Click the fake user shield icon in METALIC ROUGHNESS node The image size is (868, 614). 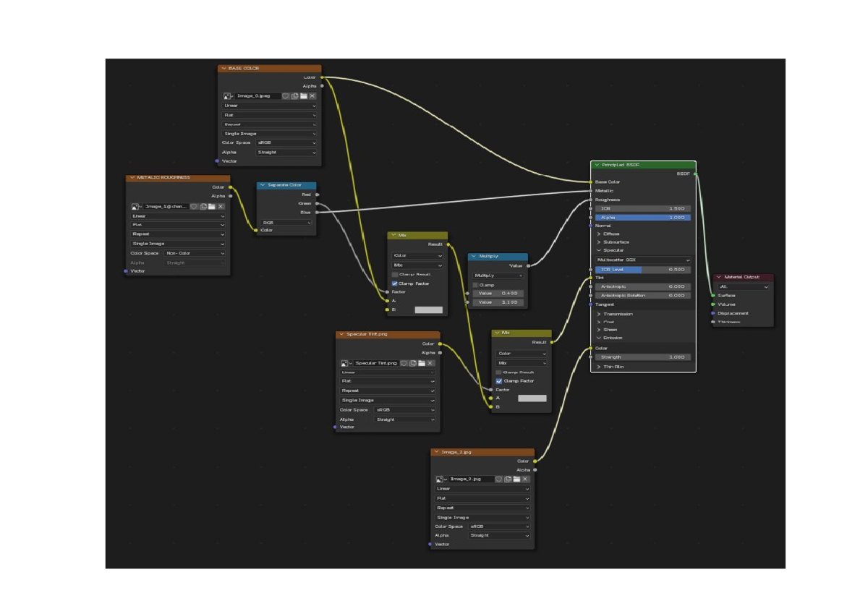point(195,206)
